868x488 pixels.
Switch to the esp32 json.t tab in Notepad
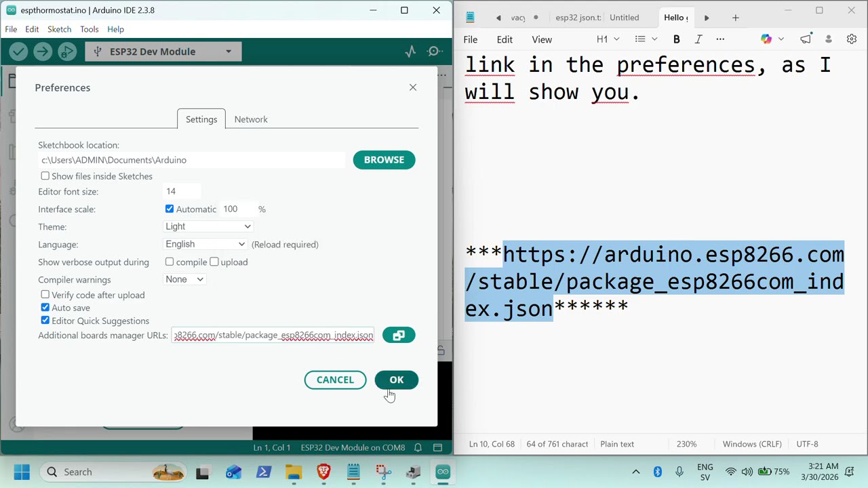[x=578, y=18]
